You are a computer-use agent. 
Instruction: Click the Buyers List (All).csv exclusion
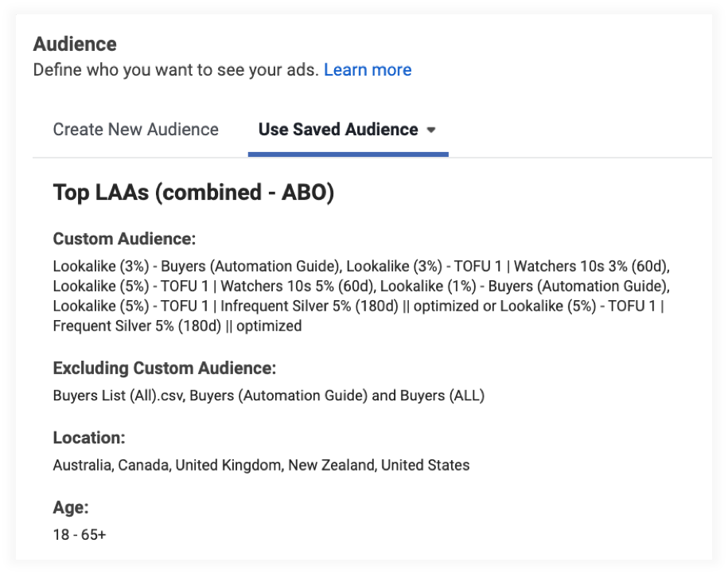coord(118,395)
